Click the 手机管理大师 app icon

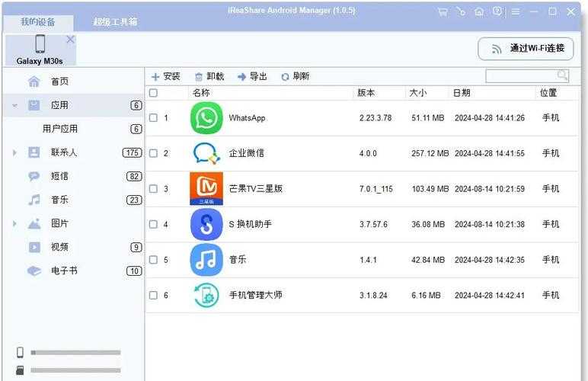click(206, 295)
